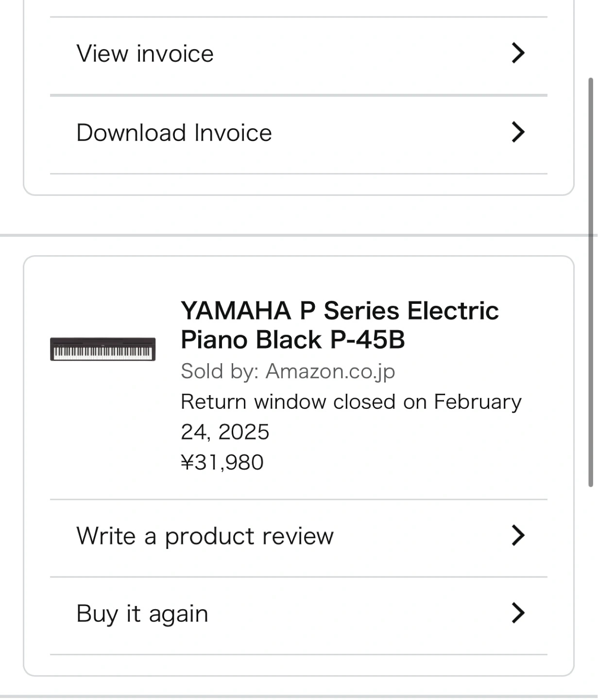
Task: Click the View invoice menu row label
Action: pos(145,53)
